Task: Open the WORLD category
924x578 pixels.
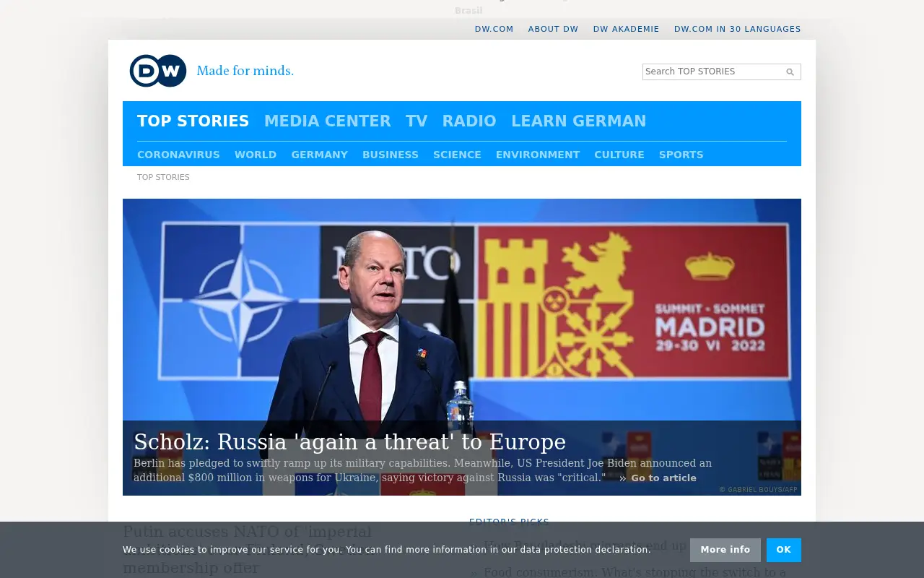Action: pos(256,155)
